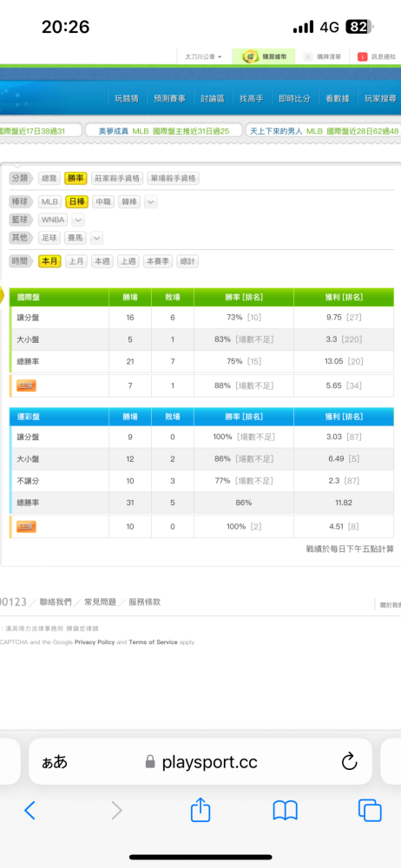
Task: Choose the 日棒 league filter
Action: [x=77, y=202]
